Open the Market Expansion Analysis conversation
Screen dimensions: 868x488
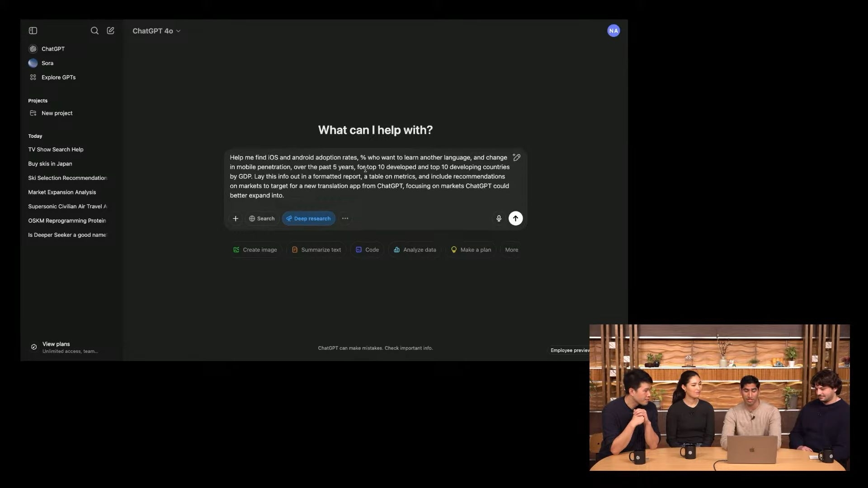61,192
